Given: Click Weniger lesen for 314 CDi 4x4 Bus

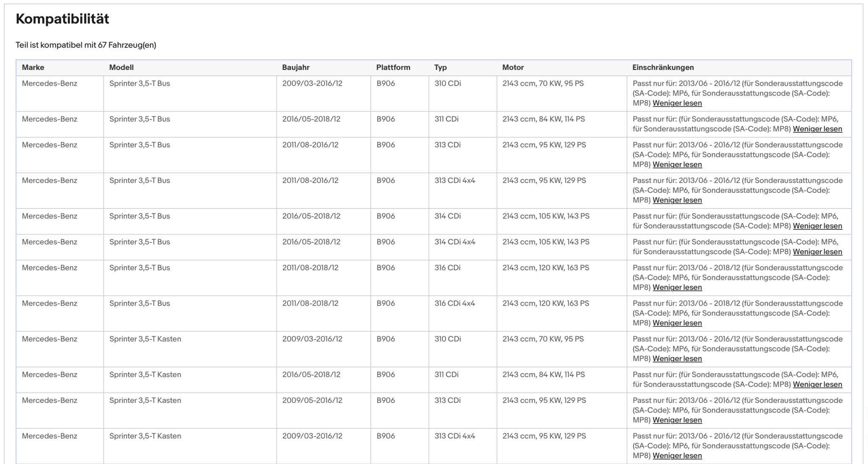Looking at the screenshot, I should pos(817,252).
